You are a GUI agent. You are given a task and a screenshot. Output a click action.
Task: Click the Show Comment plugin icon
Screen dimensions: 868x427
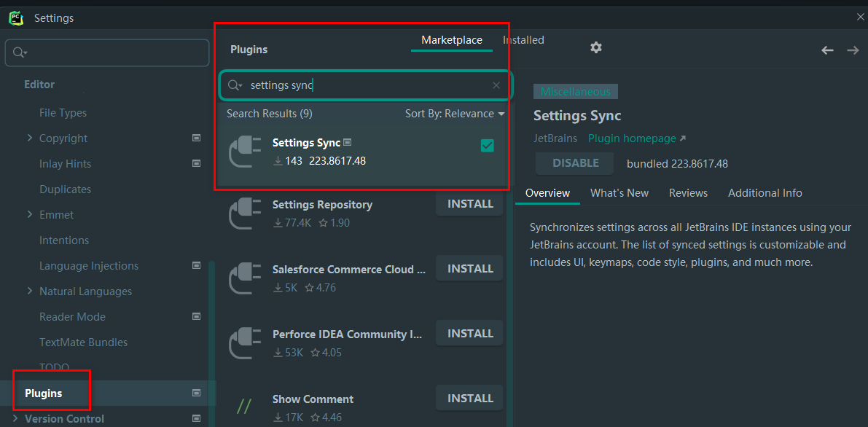click(245, 407)
